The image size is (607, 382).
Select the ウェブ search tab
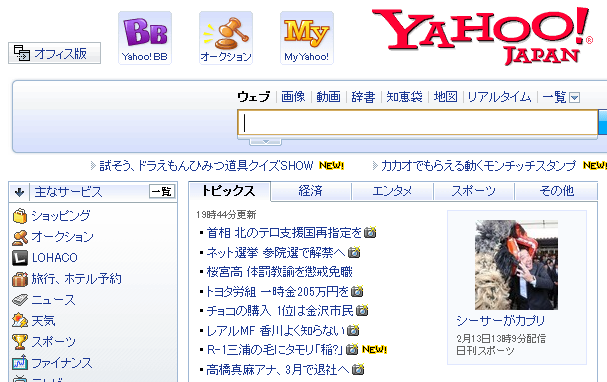click(253, 97)
